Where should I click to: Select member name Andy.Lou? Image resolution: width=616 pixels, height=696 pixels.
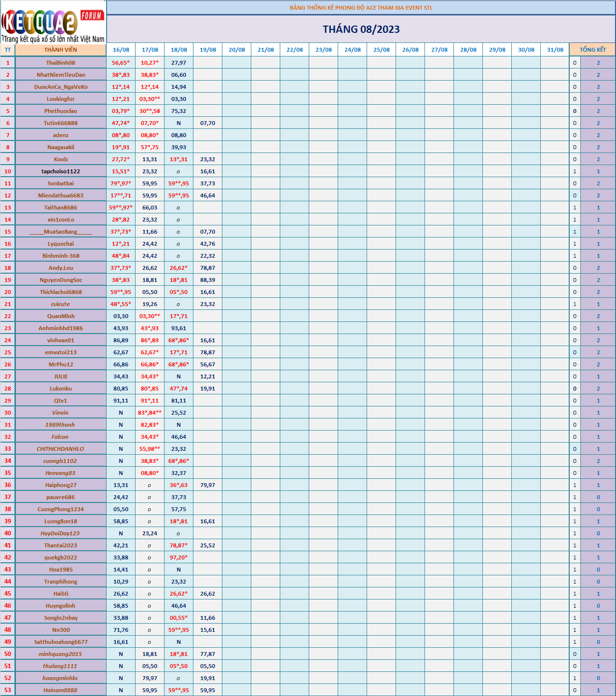click(x=61, y=268)
